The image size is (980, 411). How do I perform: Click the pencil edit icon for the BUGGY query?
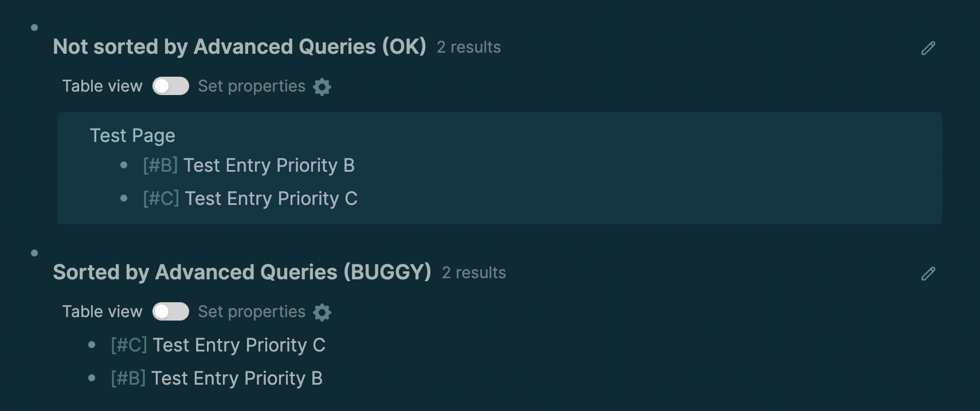pyautogui.click(x=929, y=274)
